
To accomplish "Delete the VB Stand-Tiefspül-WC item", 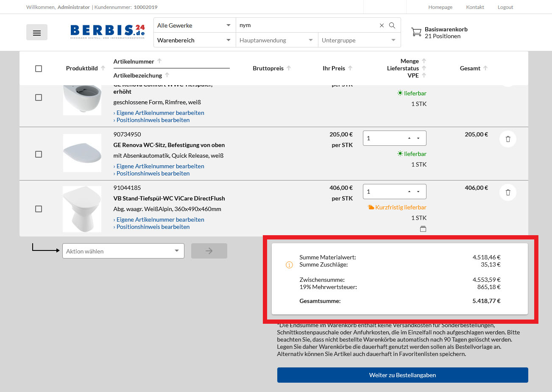I will (508, 192).
